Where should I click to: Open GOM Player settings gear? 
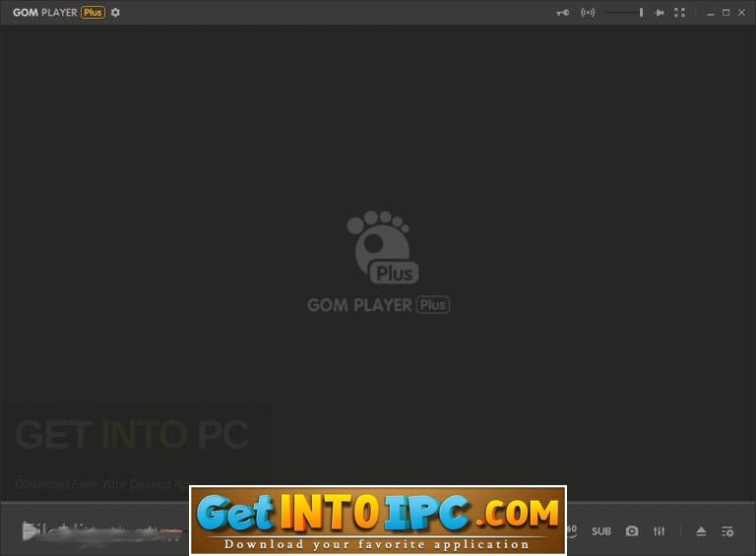click(x=115, y=13)
